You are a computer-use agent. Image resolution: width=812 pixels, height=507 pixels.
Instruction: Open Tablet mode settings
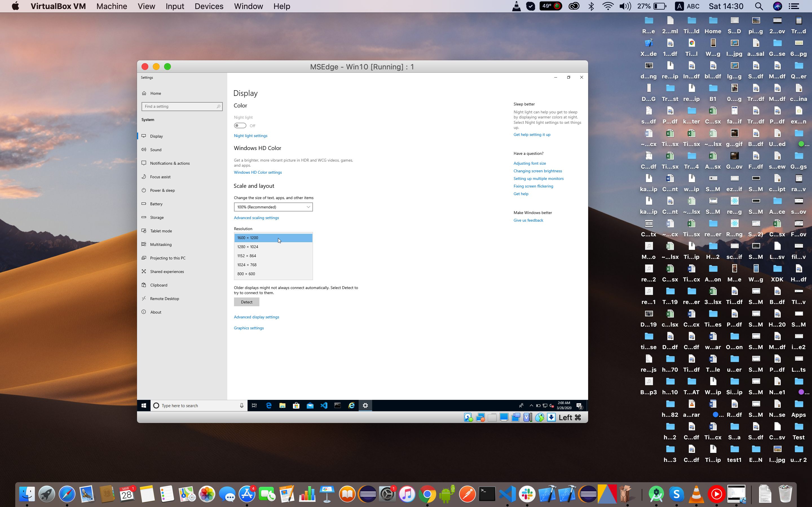pos(182,231)
